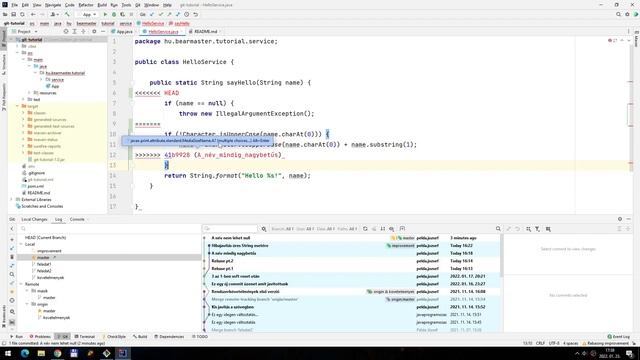Click the Run App play button
The width and height of the screenshot is (640, 360).
(x=105, y=14)
